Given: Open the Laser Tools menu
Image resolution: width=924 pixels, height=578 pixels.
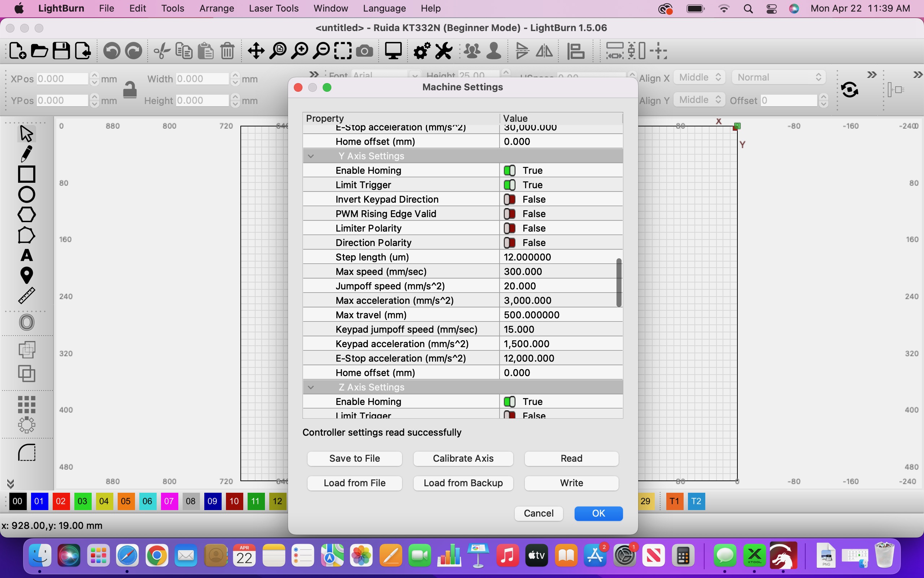Looking at the screenshot, I should [x=273, y=8].
